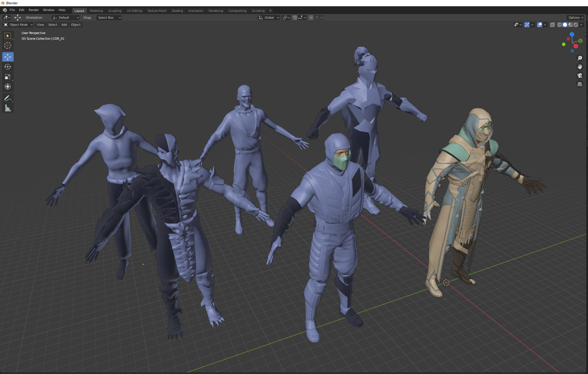The image size is (588, 374).
Task: Open the Object Mode dropdown
Action: [x=17, y=24]
